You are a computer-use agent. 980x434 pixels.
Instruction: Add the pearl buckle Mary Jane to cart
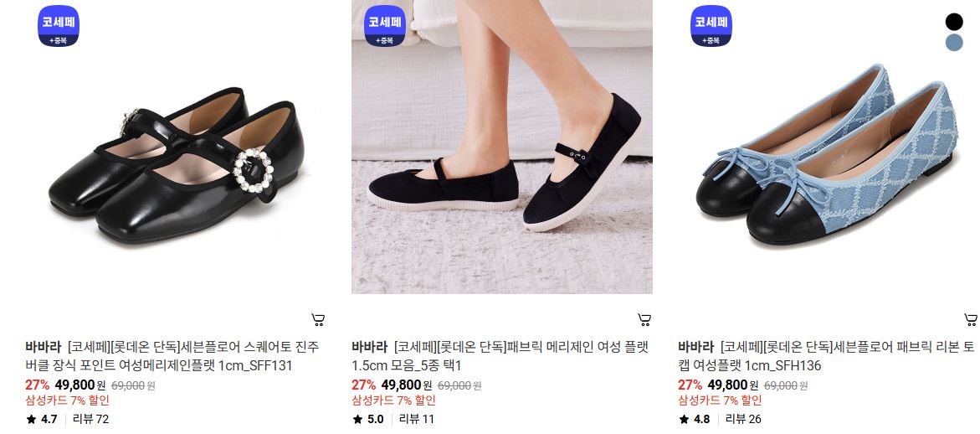pyautogui.click(x=318, y=320)
